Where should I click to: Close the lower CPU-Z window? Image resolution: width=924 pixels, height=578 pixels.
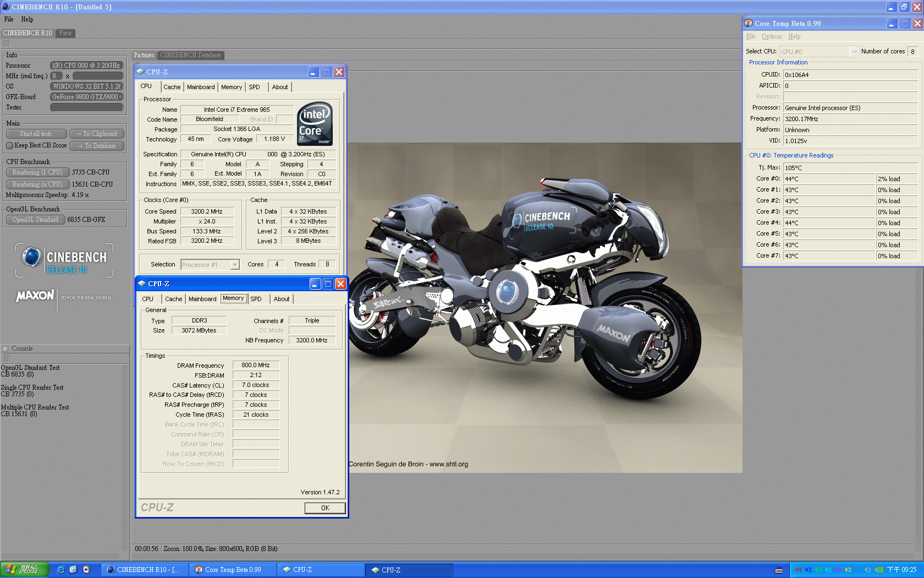click(341, 284)
